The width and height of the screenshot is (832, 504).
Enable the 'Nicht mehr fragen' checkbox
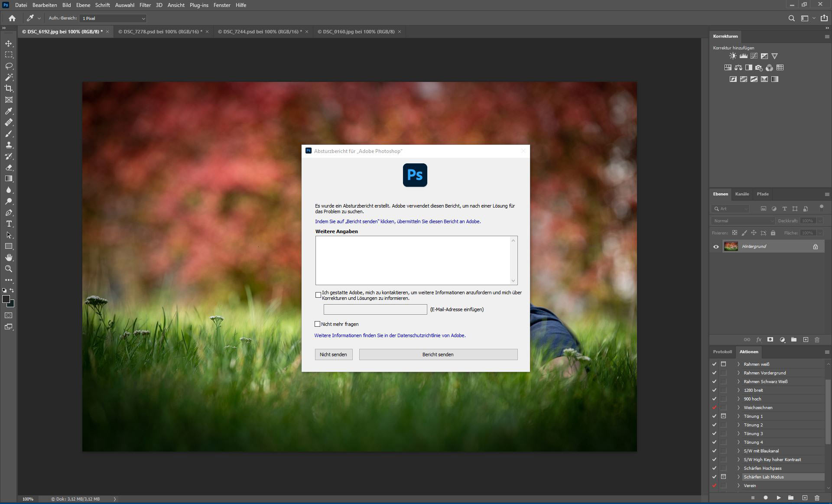click(317, 324)
